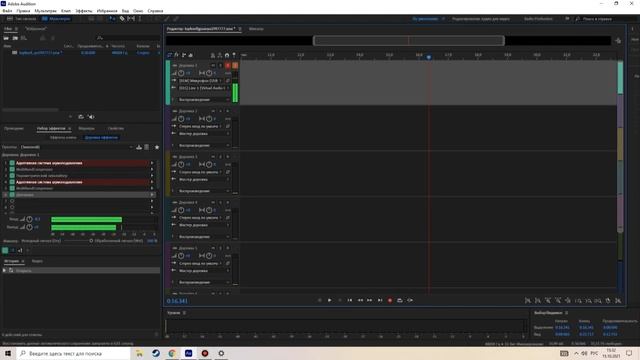Toggle loop playback in Files panel preview
The height and width of the screenshot is (360, 640).
pos(81,117)
